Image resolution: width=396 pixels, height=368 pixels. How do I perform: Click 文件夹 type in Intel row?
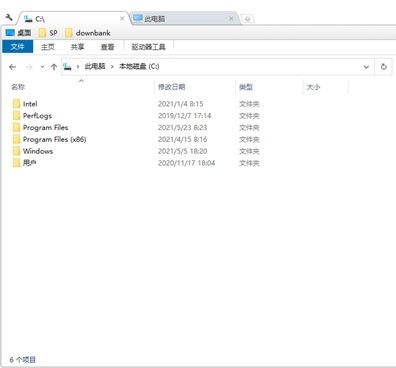249,104
